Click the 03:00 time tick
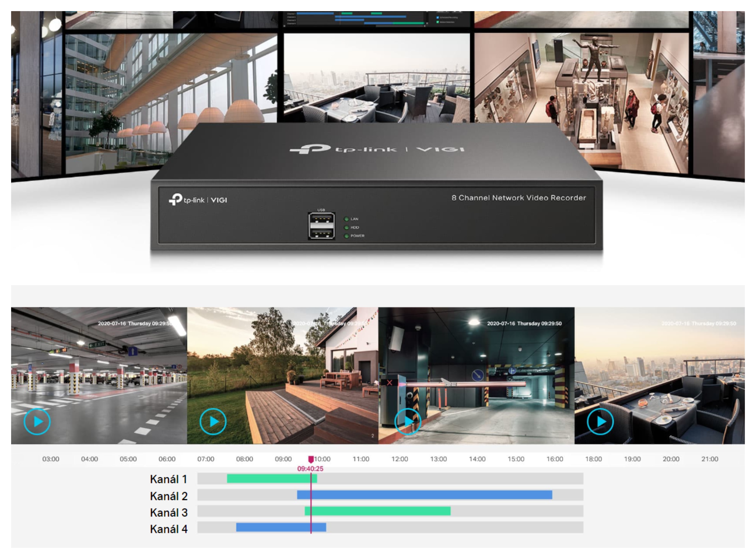This screenshot has height=559, width=756. [x=51, y=459]
